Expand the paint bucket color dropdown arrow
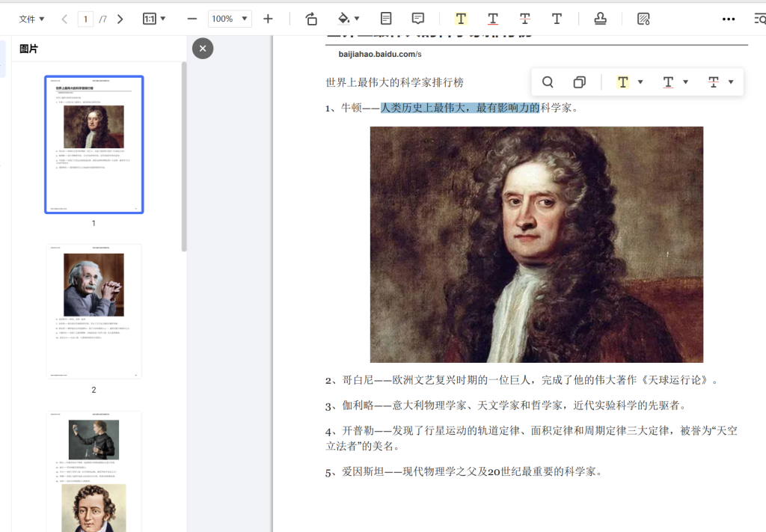This screenshot has height=532, width=766. click(x=357, y=19)
